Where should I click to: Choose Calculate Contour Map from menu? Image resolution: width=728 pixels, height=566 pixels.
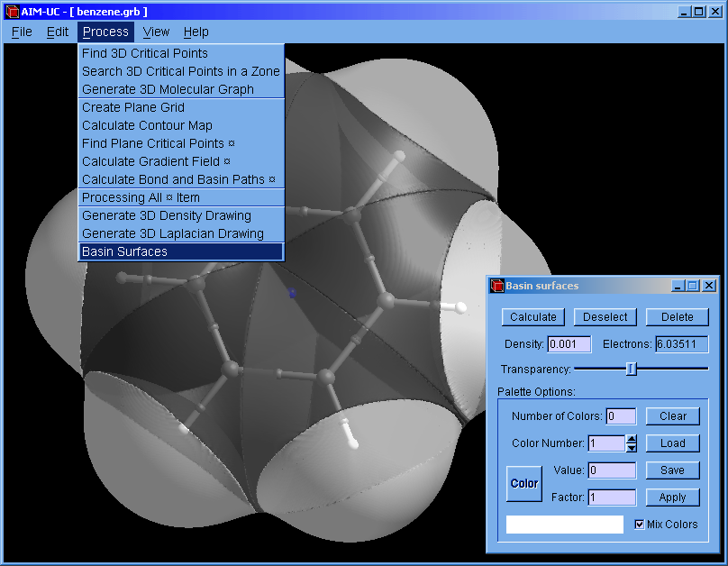(147, 125)
